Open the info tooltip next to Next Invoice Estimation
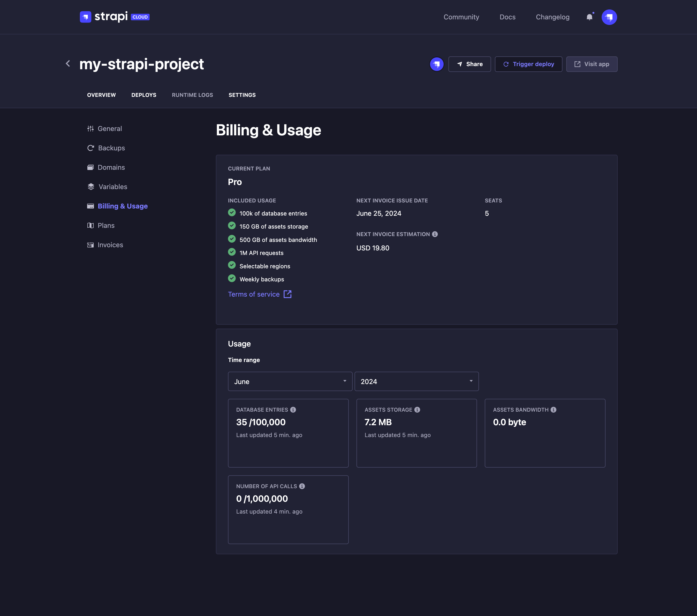The height and width of the screenshot is (616, 697). click(435, 234)
